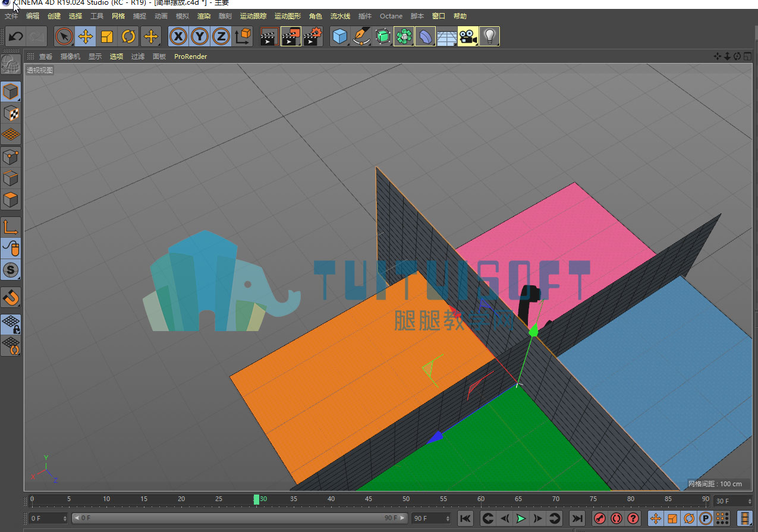
Task: Toggle the Y axis lock
Action: point(200,37)
